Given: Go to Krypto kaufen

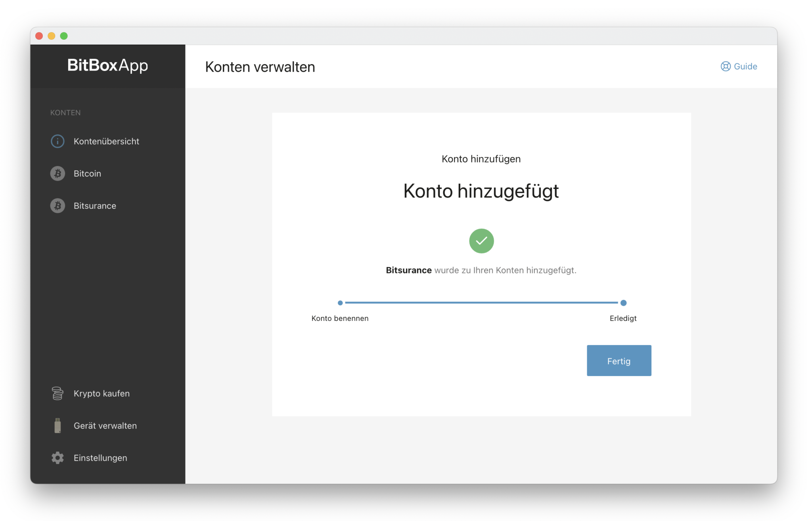Looking at the screenshot, I should pos(101,393).
